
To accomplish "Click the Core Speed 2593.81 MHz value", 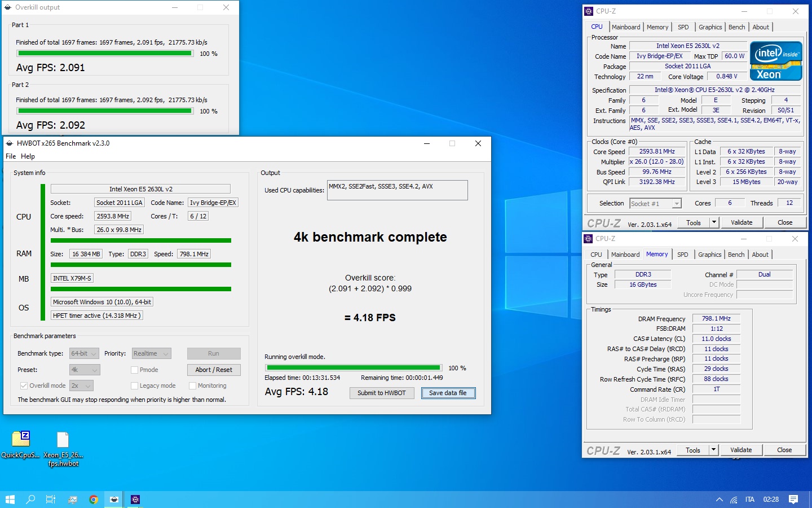I will pyautogui.click(x=657, y=151).
